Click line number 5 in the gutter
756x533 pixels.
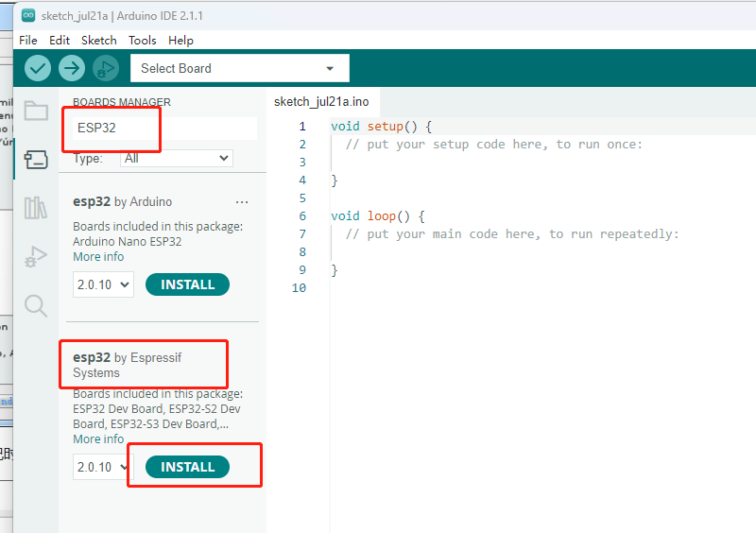point(302,198)
